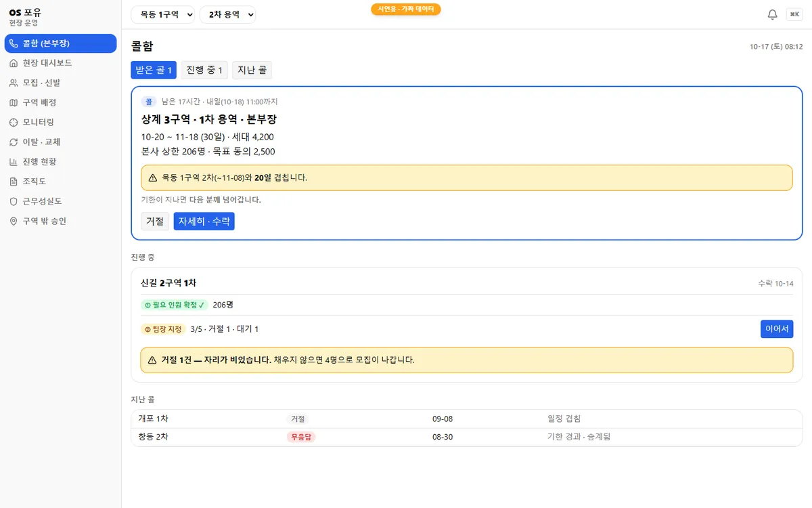Click warning triangle in 목동 1구역 overlap notice
Viewport: 812px width, 508px height.
[x=152, y=178]
